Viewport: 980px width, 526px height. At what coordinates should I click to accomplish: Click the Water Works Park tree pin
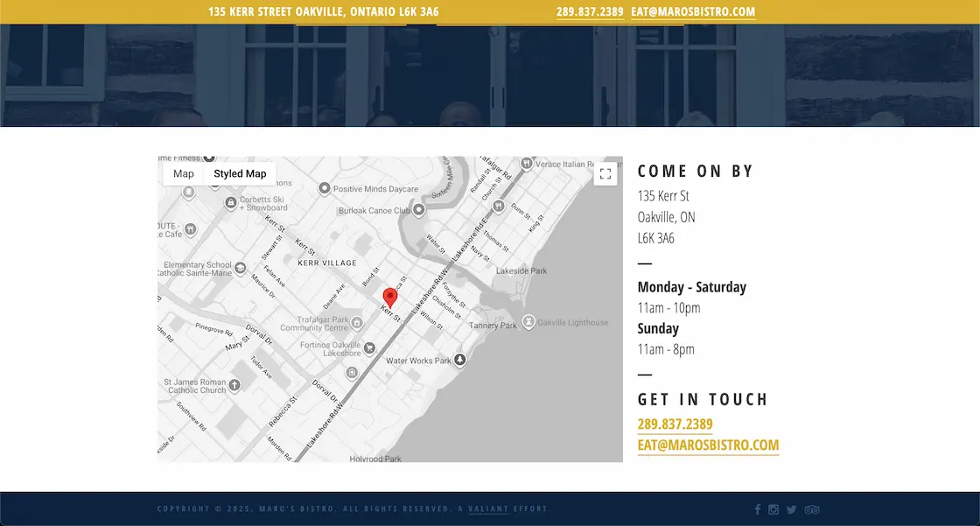pos(460,360)
